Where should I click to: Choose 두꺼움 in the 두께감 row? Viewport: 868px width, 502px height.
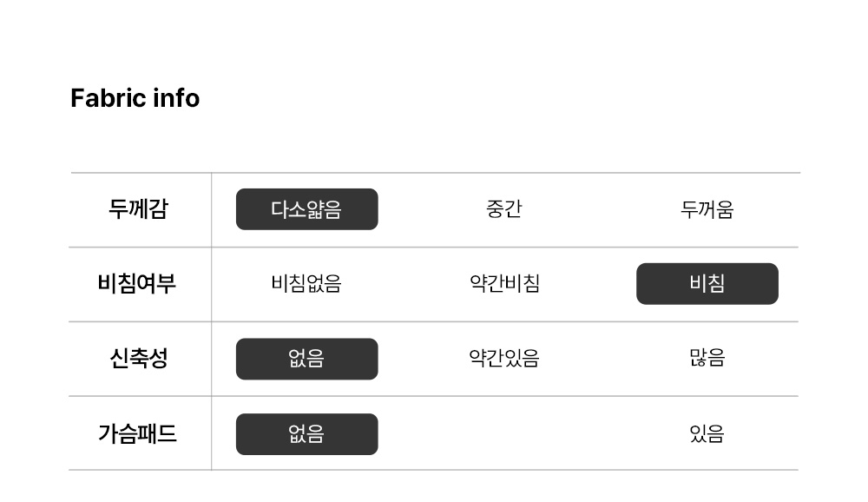707,209
